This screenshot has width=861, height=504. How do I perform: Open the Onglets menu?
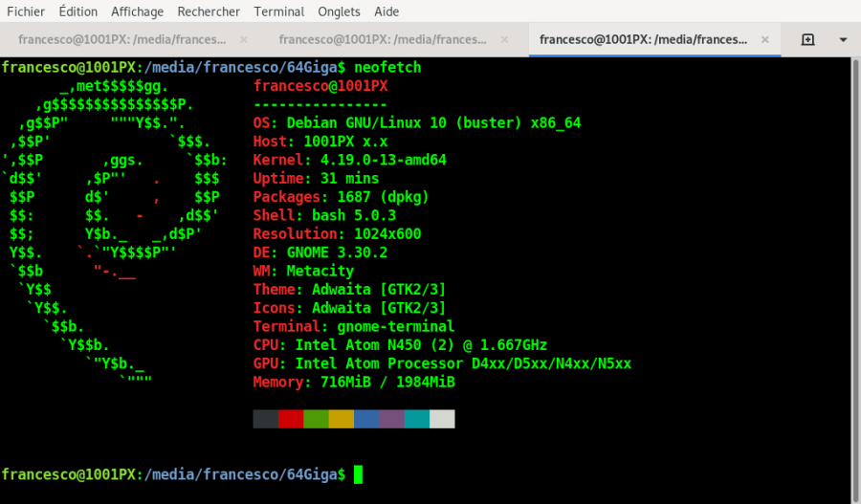(340, 11)
